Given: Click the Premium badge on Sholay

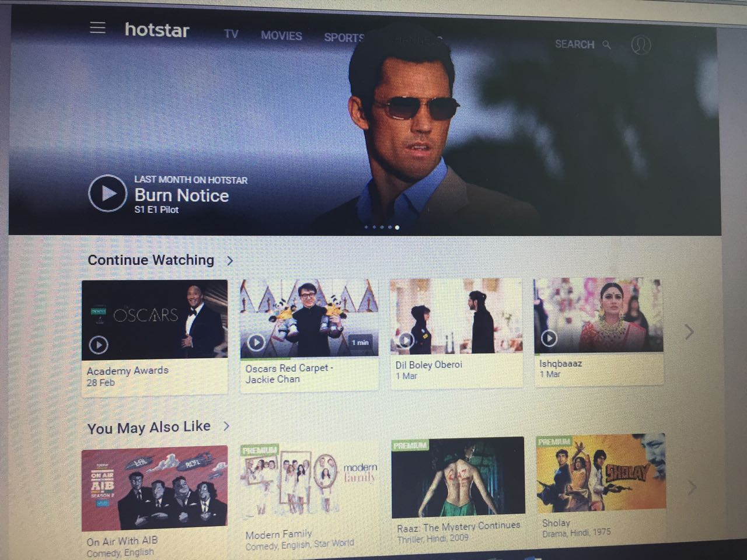Looking at the screenshot, I should click(x=554, y=442).
